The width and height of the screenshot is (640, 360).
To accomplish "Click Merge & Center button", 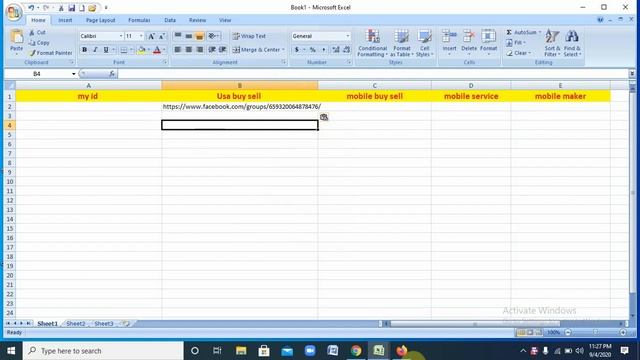I will tap(258, 50).
